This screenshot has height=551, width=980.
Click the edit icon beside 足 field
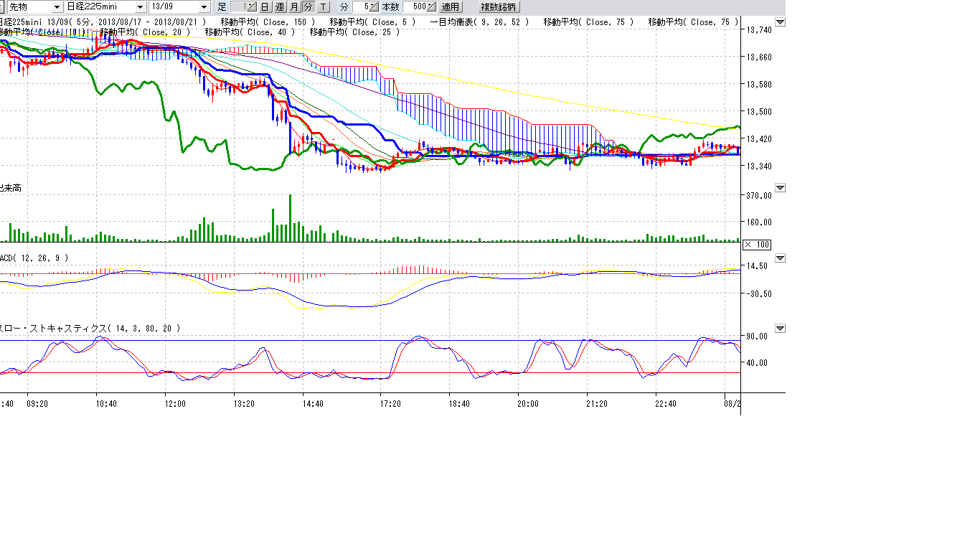[251, 7]
